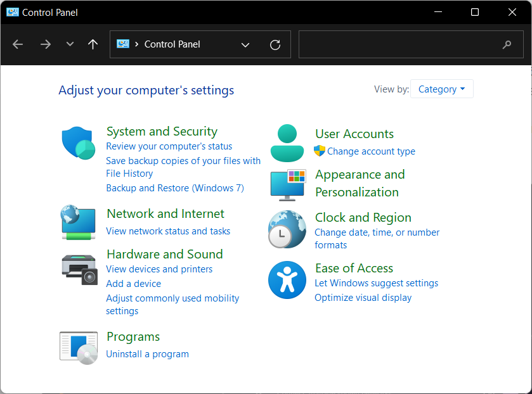Click the System and Security shield icon
The image size is (532, 394).
[78, 143]
